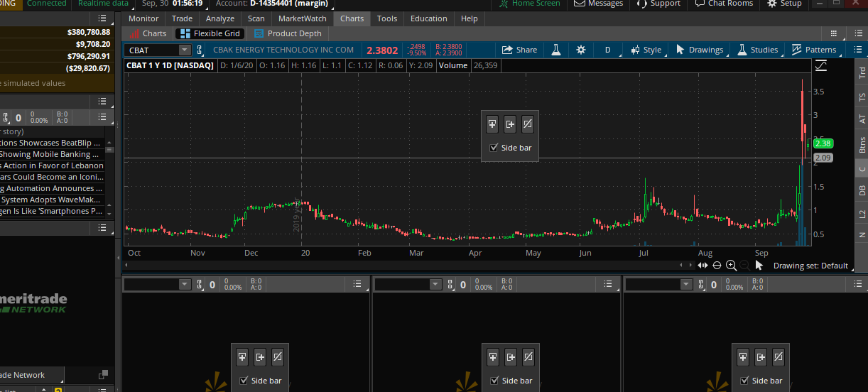Toggle Side bar checkbox in bottom-left cell
The width and height of the screenshot is (868, 392).
pyautogui.click(x=244, y=381)
